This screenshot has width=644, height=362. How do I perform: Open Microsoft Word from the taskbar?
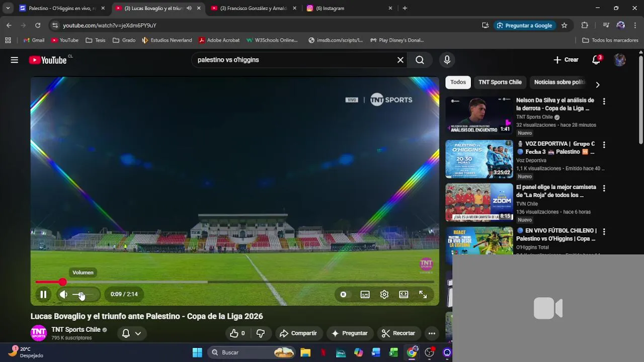tap(376, 352)
